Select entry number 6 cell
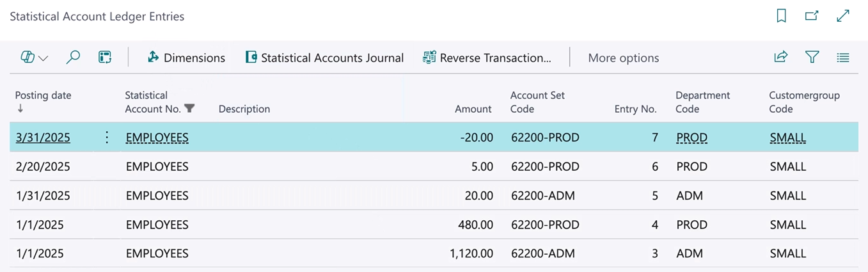 654,166
